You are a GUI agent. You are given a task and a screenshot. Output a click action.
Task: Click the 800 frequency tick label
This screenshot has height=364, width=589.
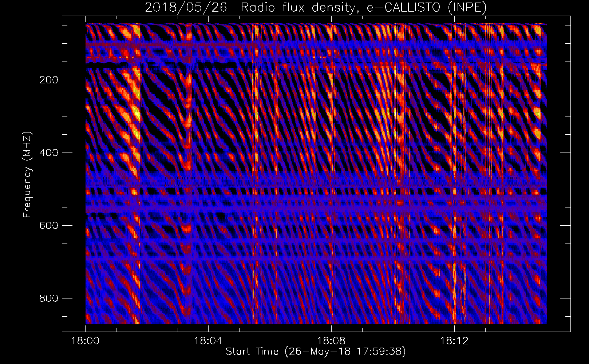click(49, 298)
